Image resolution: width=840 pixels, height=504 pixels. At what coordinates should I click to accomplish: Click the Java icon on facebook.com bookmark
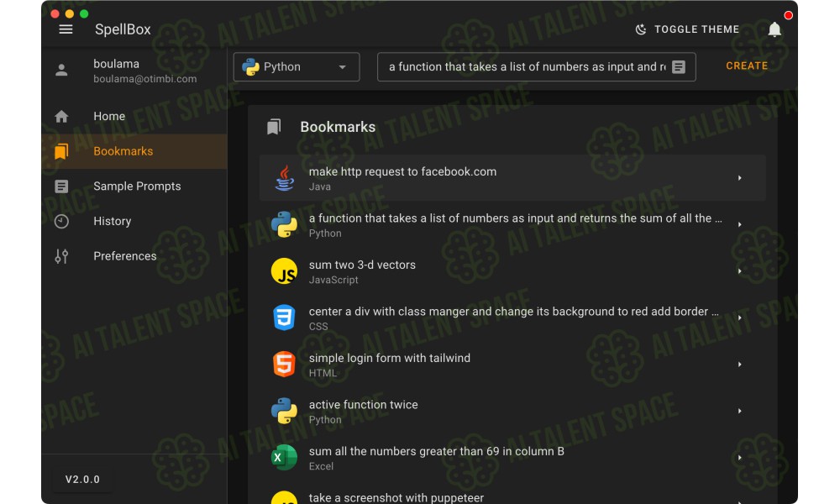coord(285,178)
